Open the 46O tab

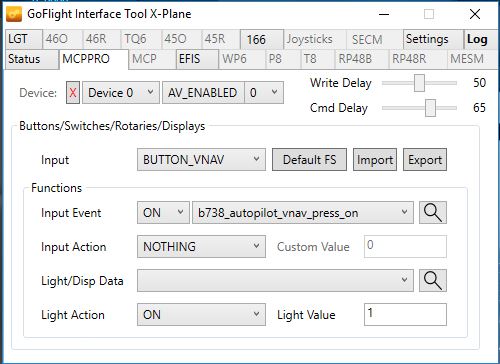[x=62, y=39]
